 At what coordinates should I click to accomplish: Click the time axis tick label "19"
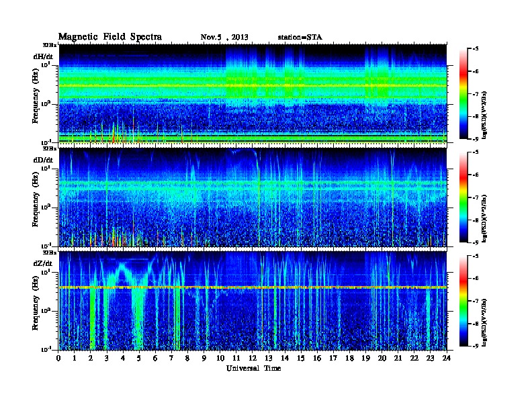[365, 358]
